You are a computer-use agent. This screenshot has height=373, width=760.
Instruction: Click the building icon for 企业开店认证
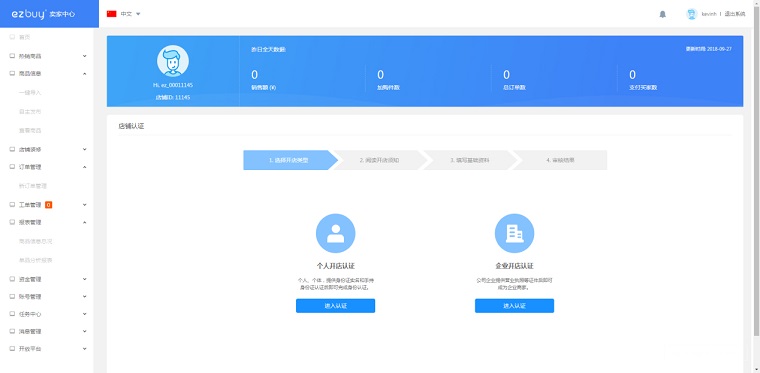pos(514,233)
